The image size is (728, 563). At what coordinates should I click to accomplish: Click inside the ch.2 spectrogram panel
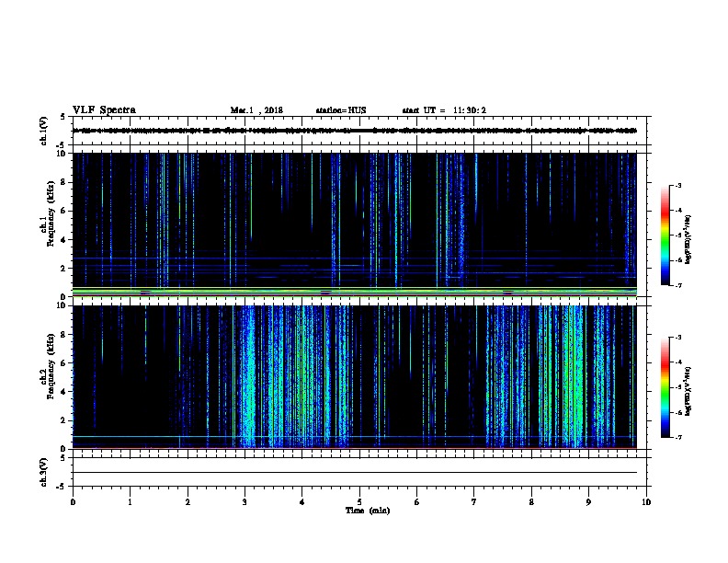pyautogui.click(x=354, y=377)
